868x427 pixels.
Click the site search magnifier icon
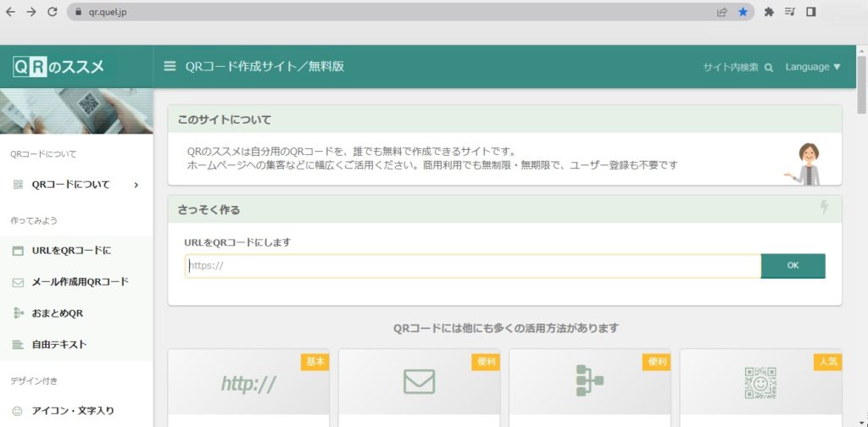click(769, 67)
